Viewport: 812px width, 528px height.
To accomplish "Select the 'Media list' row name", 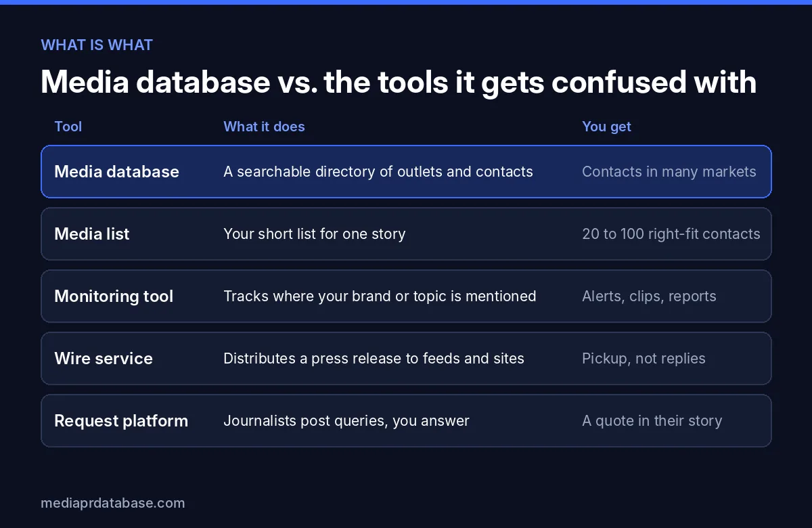I will tap(92, 234).
